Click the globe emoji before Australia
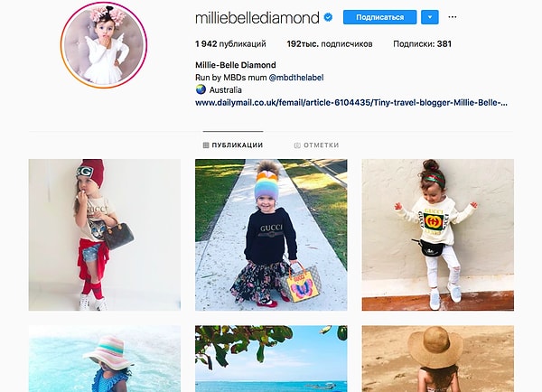This screenshot has width=542, height=392. pyautogui.click(x=201, y=89)
